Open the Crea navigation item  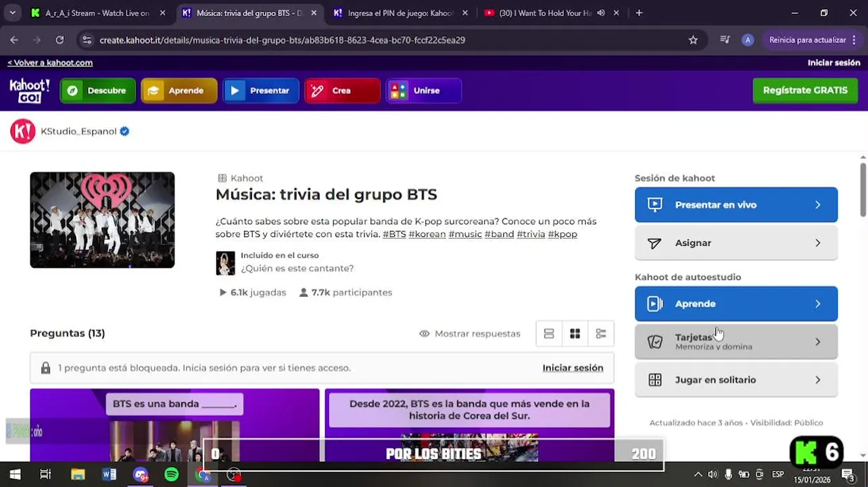[342, 91]
